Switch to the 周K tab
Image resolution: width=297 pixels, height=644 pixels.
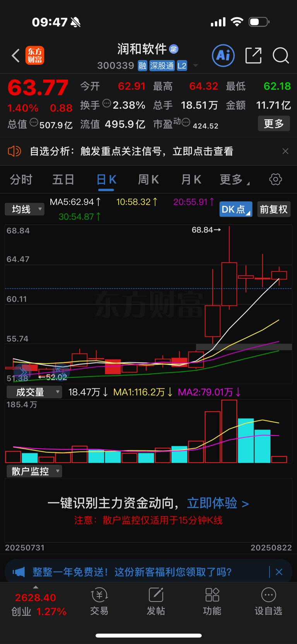[x=148, y=180]
